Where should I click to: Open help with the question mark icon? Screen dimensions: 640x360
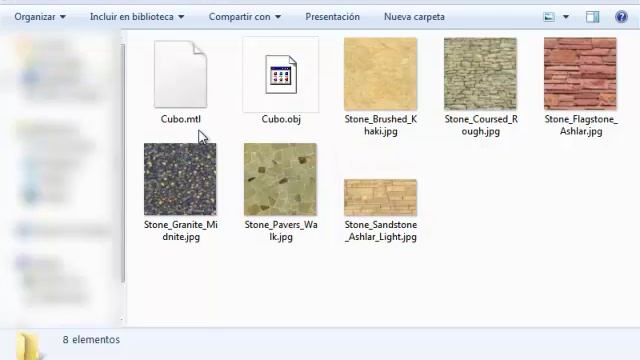pos(621,17)
